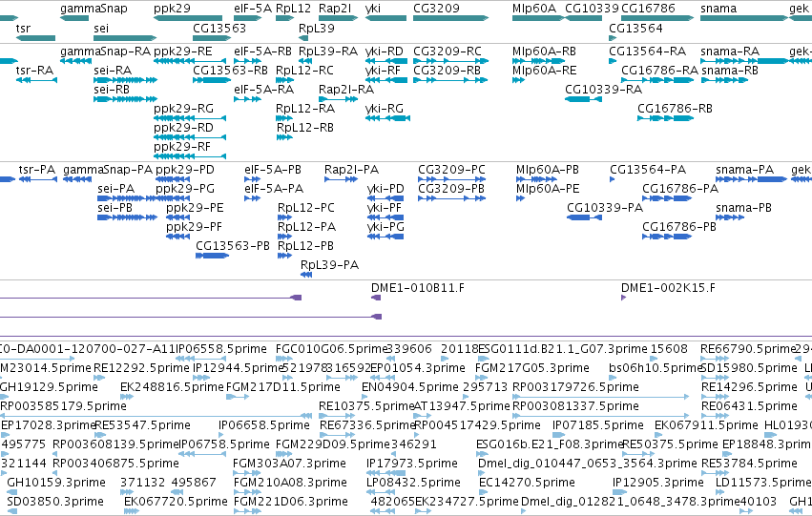Screen dimensions: 812x516
Task: Select transcript label yki-RD
Action: [384, 52]
